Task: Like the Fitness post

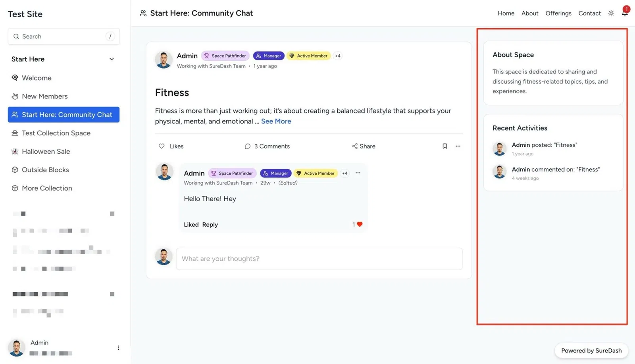Action: click(x=171, y=146)
